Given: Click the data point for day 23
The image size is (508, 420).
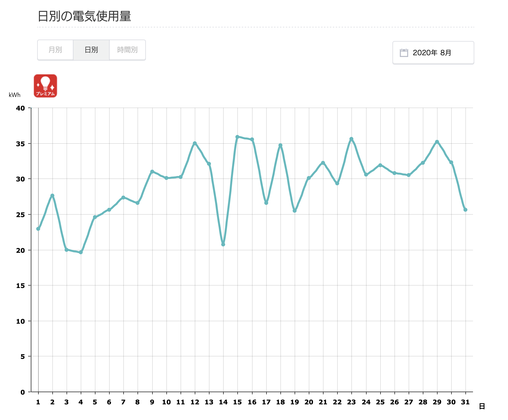Looking at the screenshot, I should pyautogui.click(x=351, y=139).
